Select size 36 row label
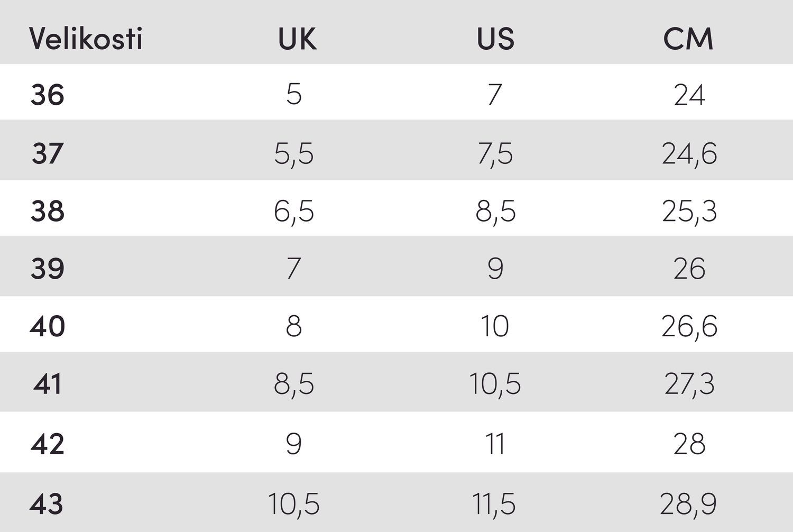Viewport: 793px width, 532px height. coord(48,95)
